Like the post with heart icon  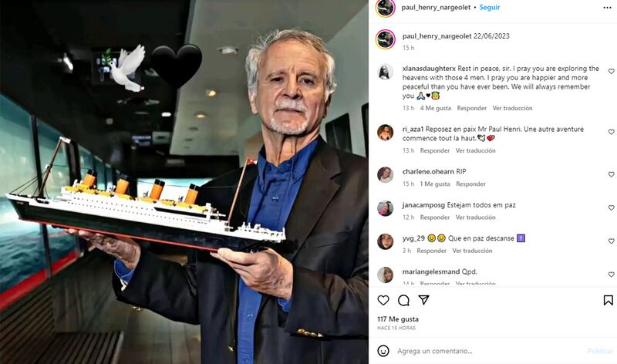(383, 300)
